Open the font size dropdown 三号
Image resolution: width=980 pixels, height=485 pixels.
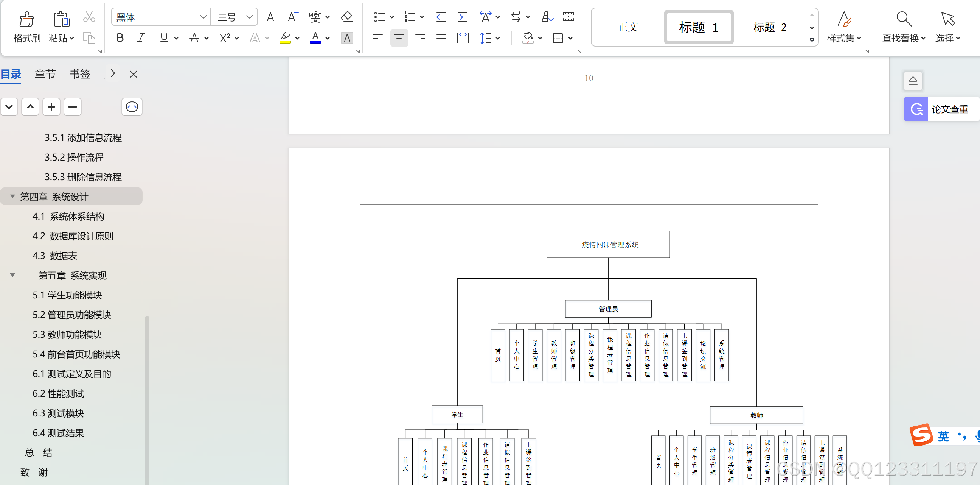249,17
